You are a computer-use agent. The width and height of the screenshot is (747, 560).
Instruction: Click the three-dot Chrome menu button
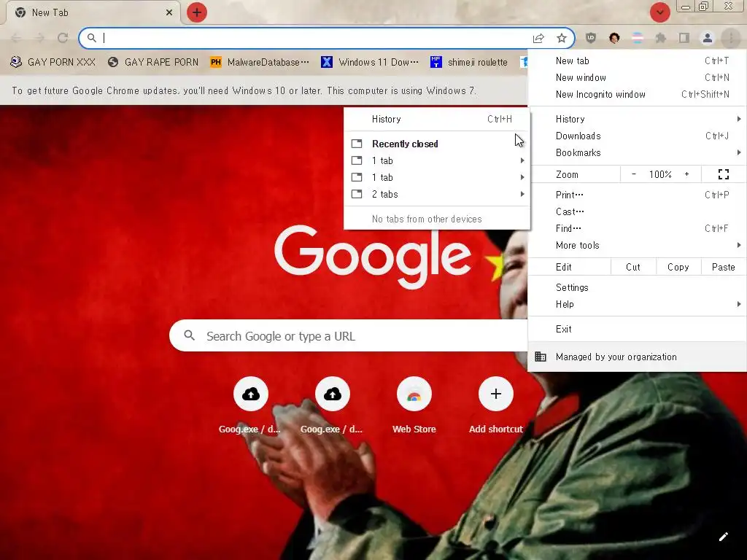[x=731, y=38]
